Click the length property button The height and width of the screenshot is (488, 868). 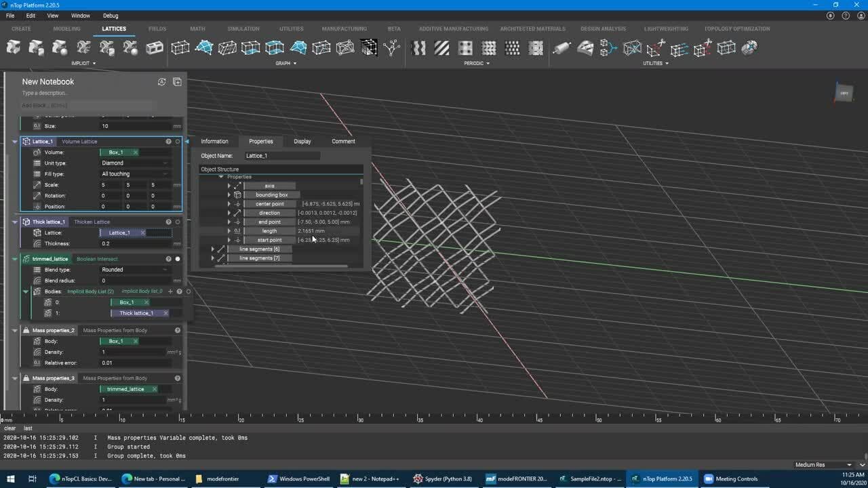coord(270,231)
